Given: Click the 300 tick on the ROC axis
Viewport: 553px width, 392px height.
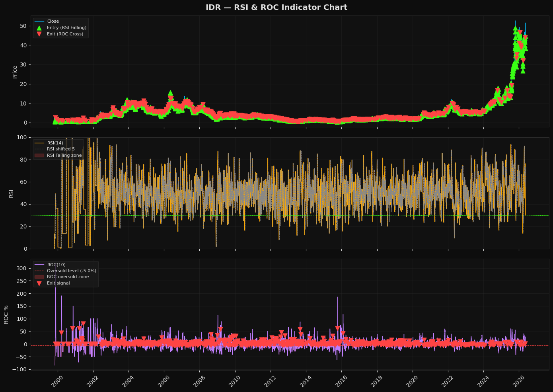Looking at the screenshot, I should coord(22,269).
